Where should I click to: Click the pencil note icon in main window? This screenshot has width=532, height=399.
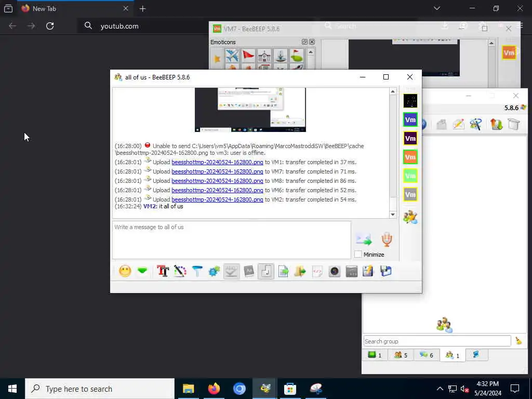click(458, 124)
